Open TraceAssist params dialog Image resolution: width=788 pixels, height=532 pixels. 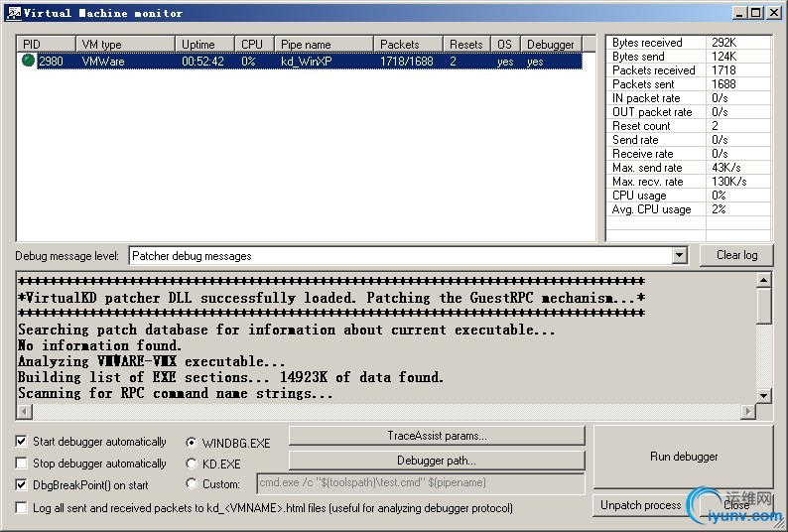[437, 436]
